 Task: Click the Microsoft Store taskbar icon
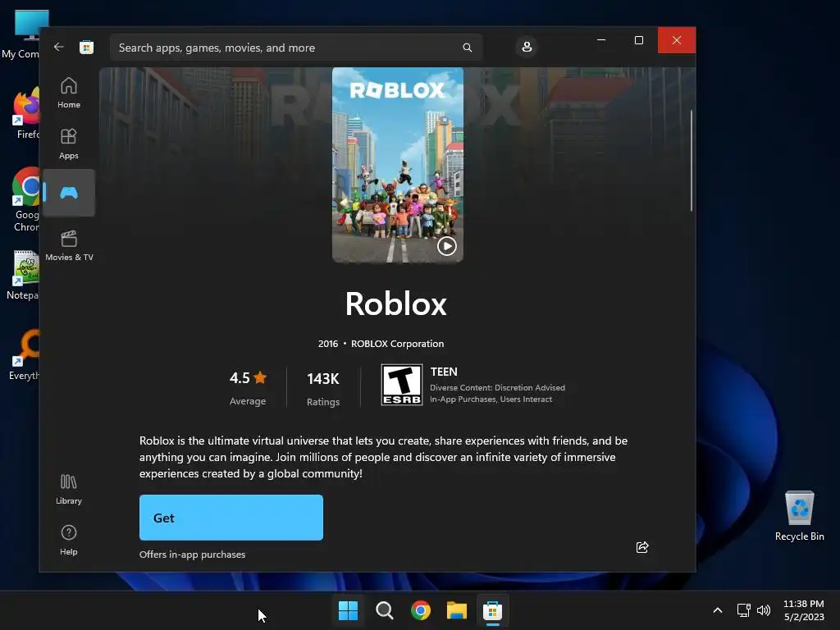point(492,610)
